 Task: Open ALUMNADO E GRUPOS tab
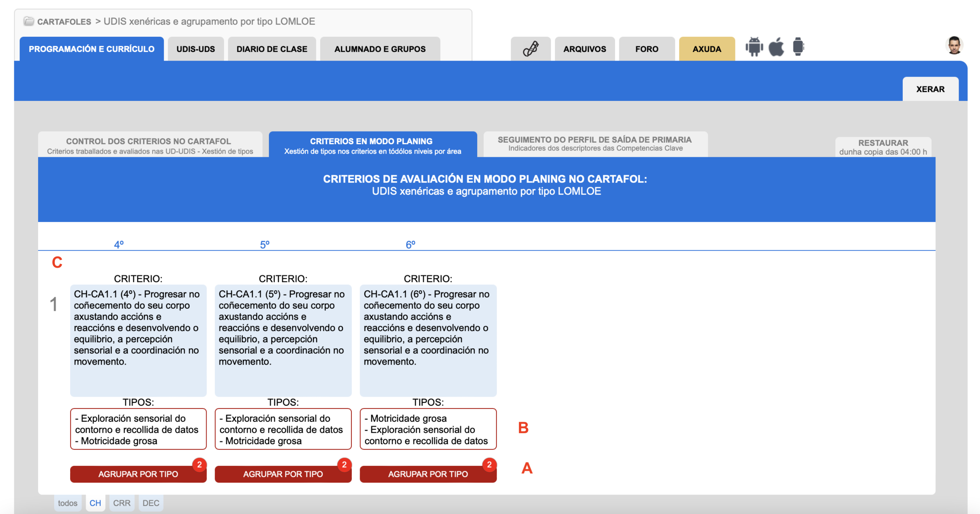[x=380, y=49]
